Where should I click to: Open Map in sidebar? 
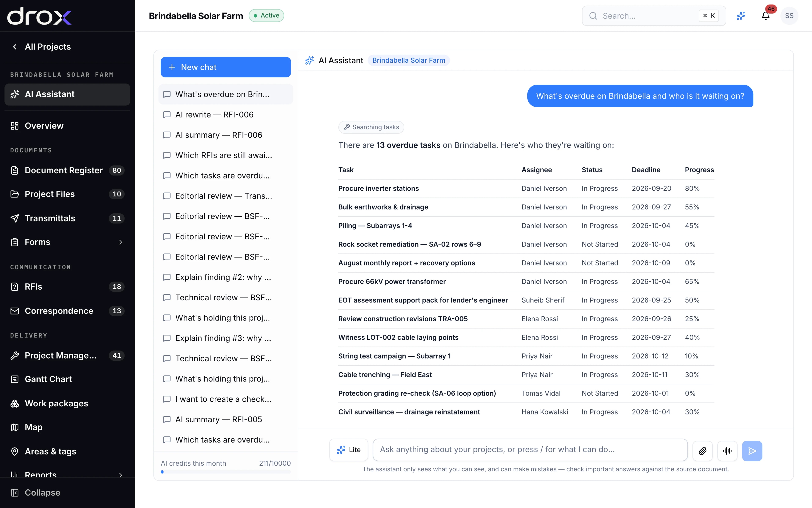tap(67, 427)
